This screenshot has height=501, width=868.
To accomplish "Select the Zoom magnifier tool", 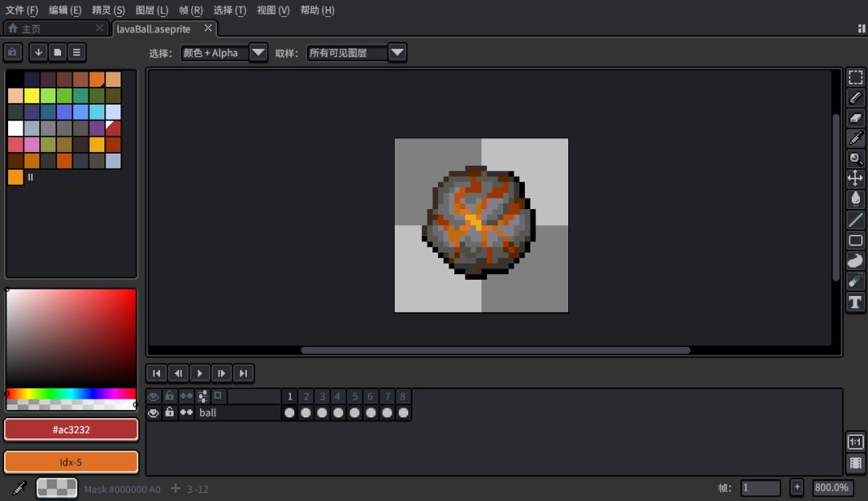I will coord(855,158).
